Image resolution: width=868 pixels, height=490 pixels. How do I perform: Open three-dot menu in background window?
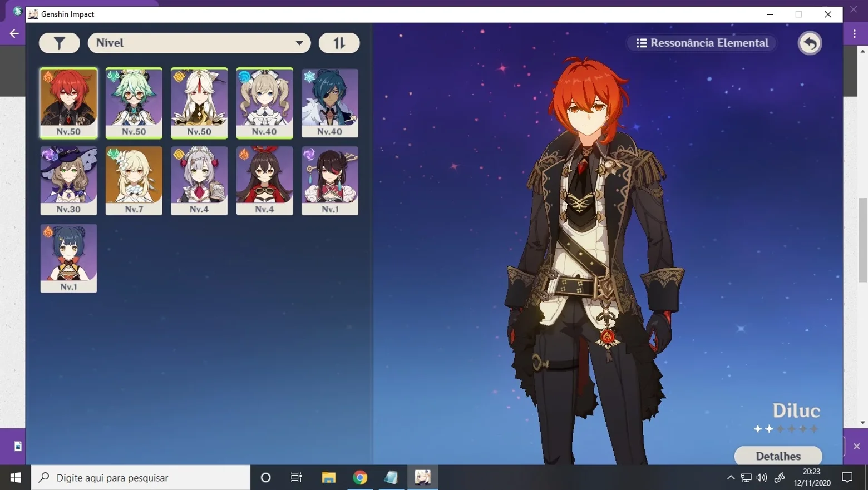point(855,34)
